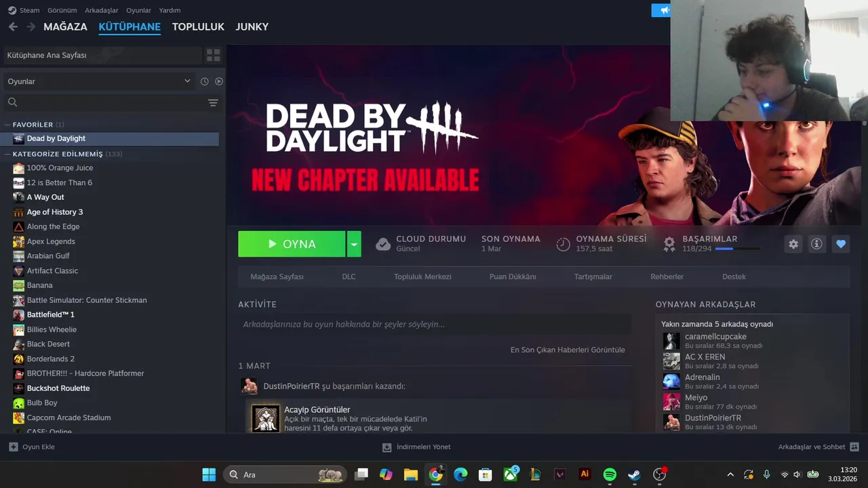
Task: Click the recent activity clock filter icon
Action: point(204,81)
